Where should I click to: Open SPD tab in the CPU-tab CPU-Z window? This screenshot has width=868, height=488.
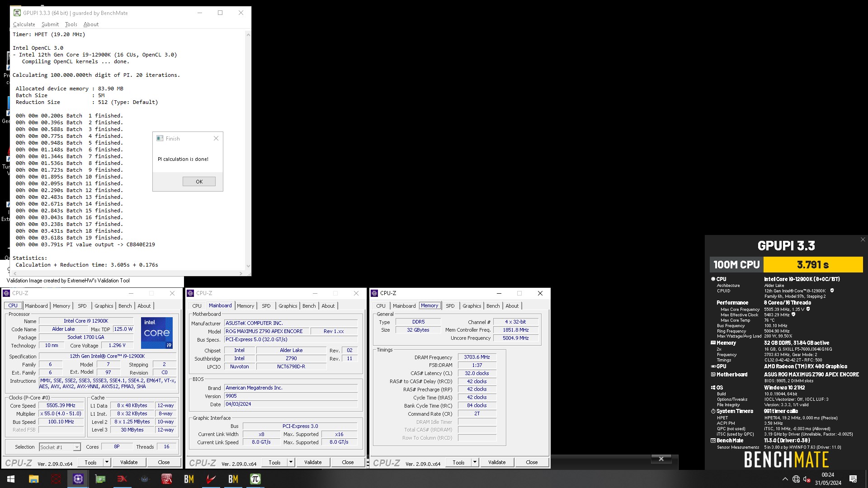coord(82,306)
